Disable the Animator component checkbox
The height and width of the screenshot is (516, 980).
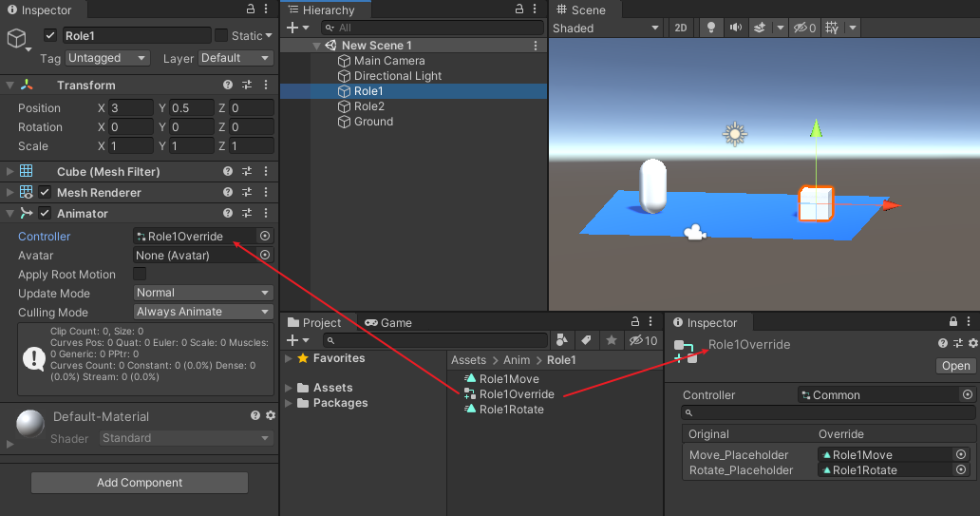[x=45, y=213]
